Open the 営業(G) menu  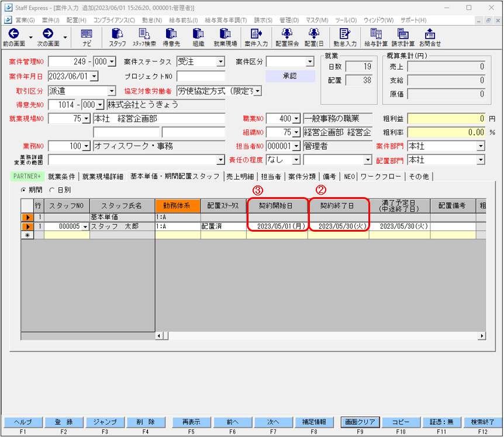tap(25, 20)
